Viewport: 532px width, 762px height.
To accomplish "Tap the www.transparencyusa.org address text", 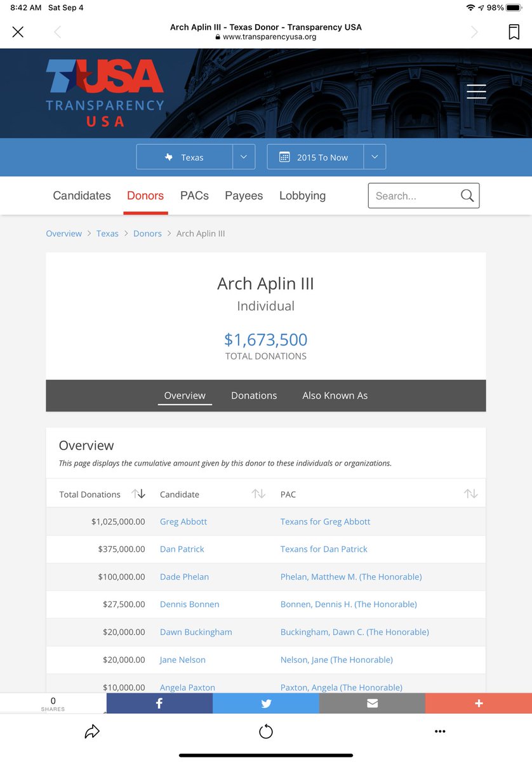I will pyautogui.click(x=269, y=37).
